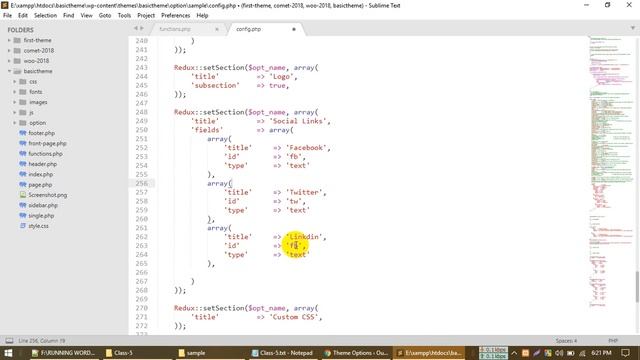
Task: Switch to the functions.php tab
Action: [175, 29]
